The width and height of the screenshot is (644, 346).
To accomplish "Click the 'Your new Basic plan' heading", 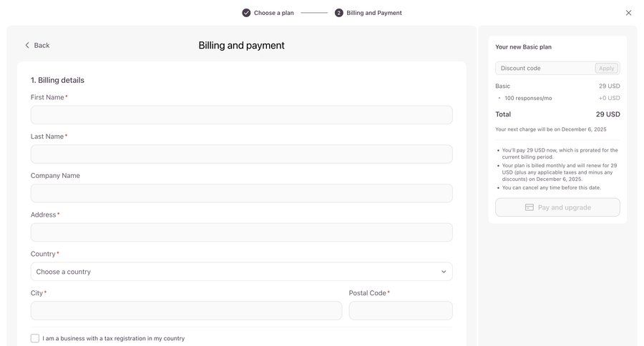I will [x=523, y=46].
